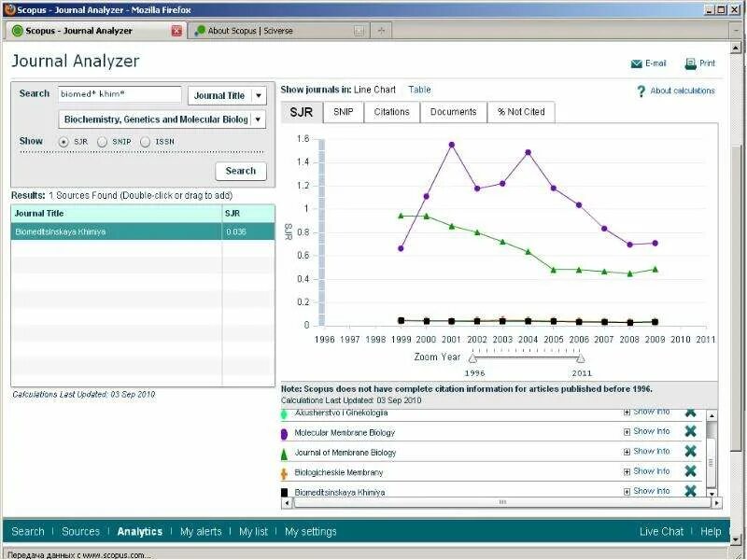Open My list in bottom navigation

coord(253,531)
